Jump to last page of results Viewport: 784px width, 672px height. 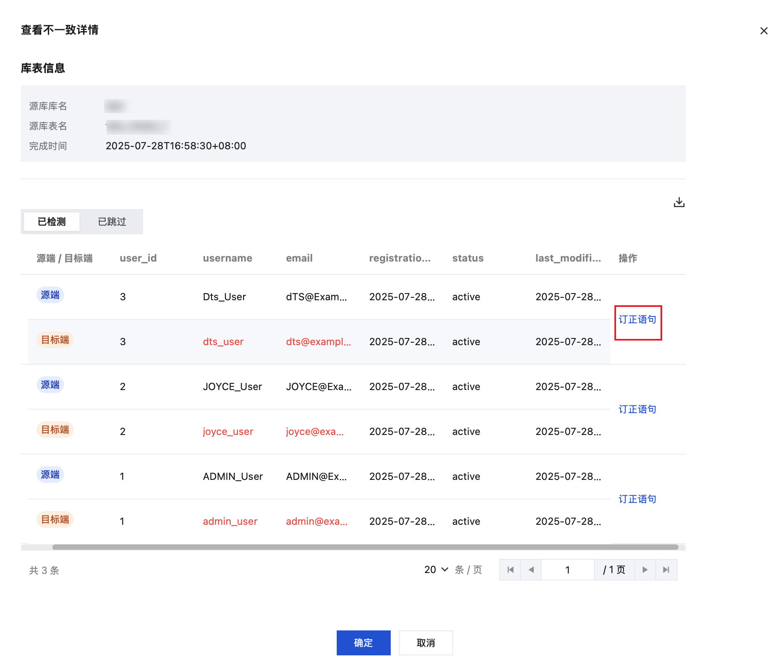click(666, 570)
